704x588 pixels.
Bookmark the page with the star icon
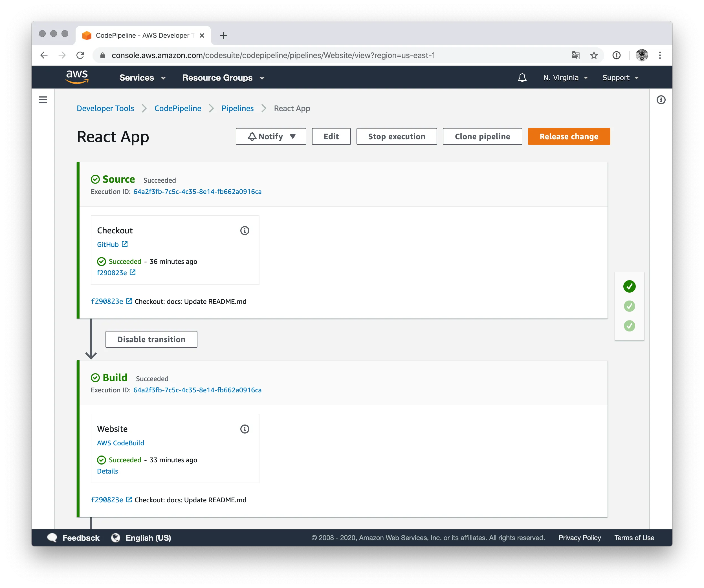(594, 55)
